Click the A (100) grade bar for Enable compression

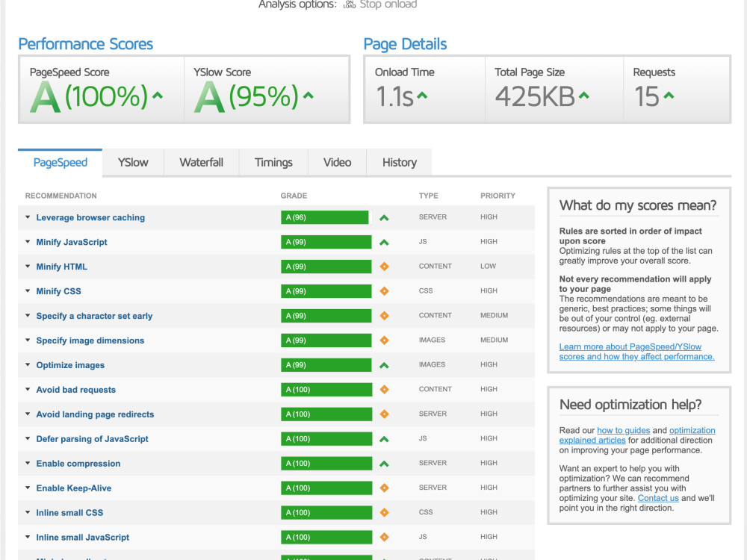pyautogui.click(x=326, y=464)
